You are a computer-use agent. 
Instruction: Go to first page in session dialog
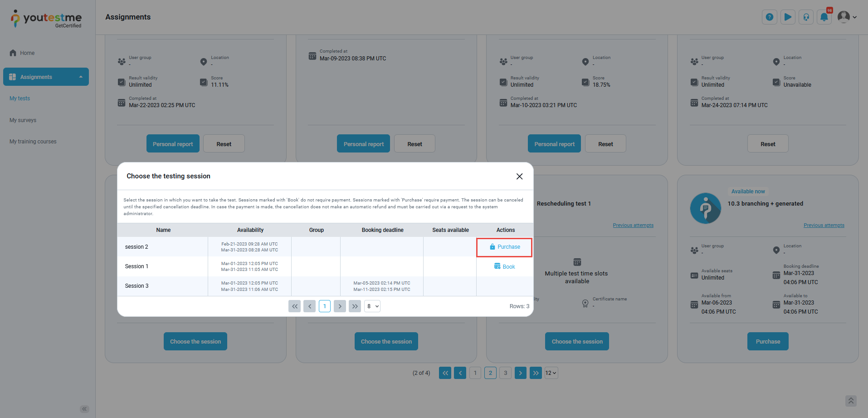tap(294, 306)
